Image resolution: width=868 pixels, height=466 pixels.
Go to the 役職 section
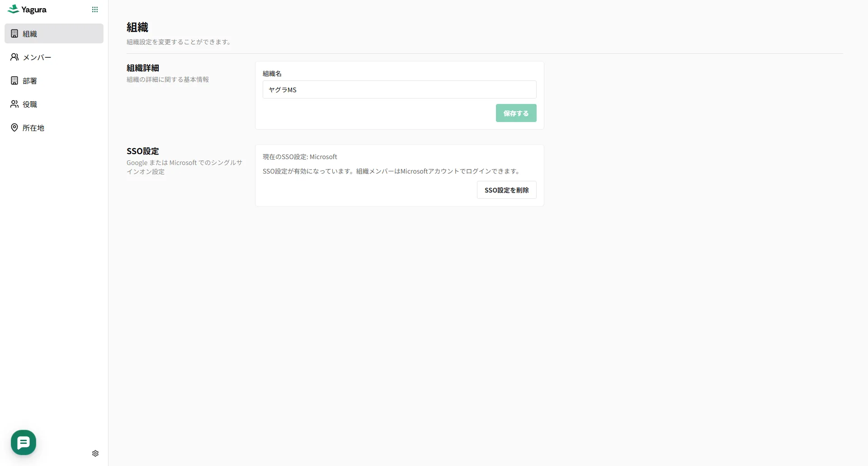30,104
